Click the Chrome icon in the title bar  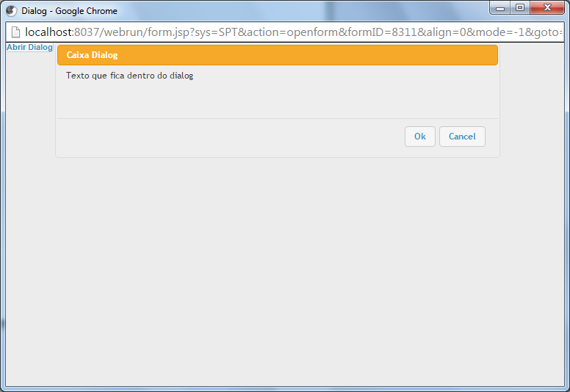click(x=11, y=11)
